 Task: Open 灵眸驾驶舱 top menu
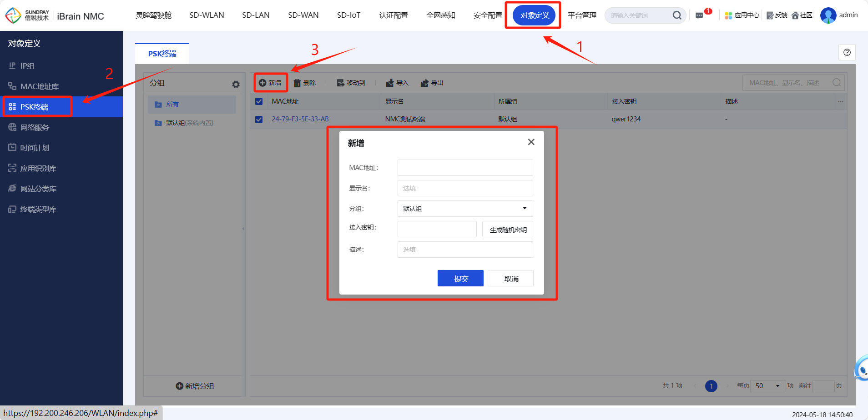point(153,15)
